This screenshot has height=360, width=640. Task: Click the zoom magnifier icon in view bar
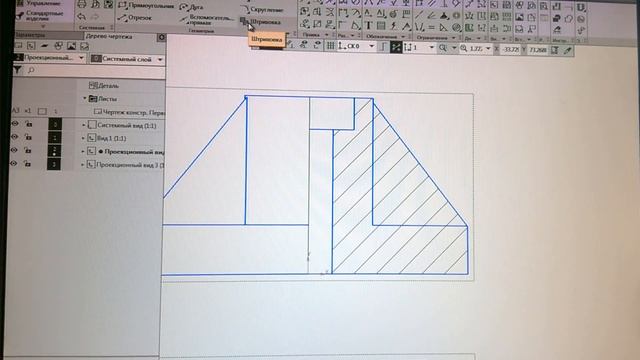coord(443,48)
